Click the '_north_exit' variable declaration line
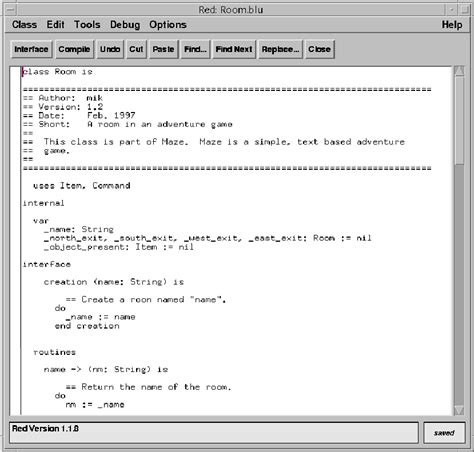 click(207, 238)
